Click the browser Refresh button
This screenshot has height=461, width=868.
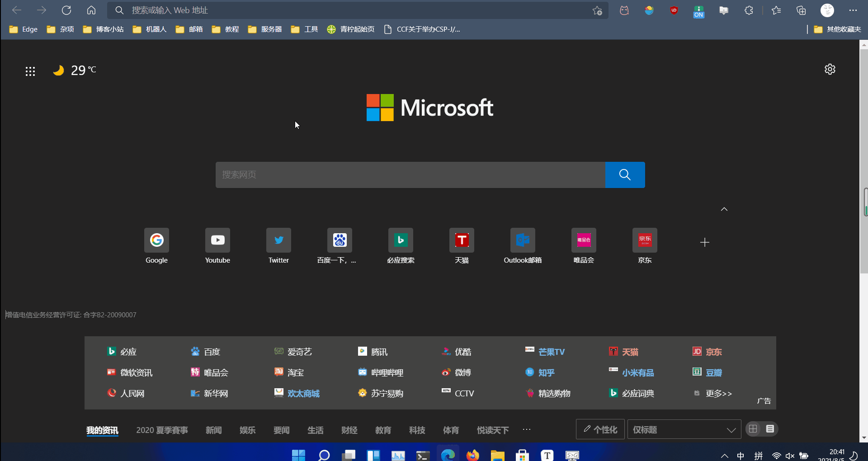(66, 10)
